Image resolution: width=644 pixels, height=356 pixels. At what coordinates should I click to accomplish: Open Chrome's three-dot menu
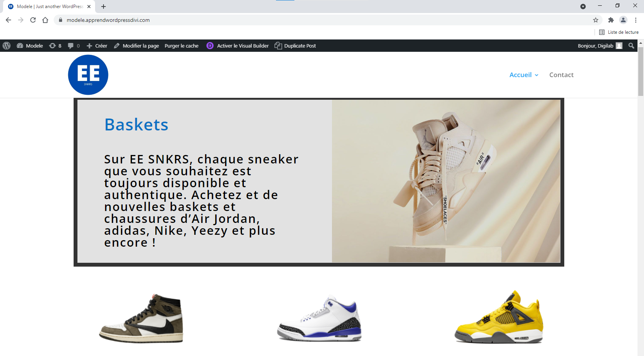coord(636,20)
